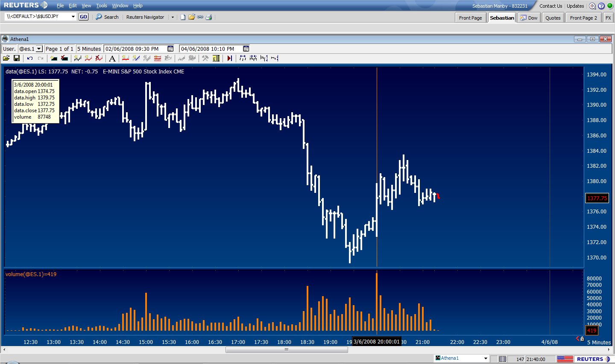The height and width of the screenshot is (364, 615).
Task: Switch to the Quotes tab
Action: [553, 18]
